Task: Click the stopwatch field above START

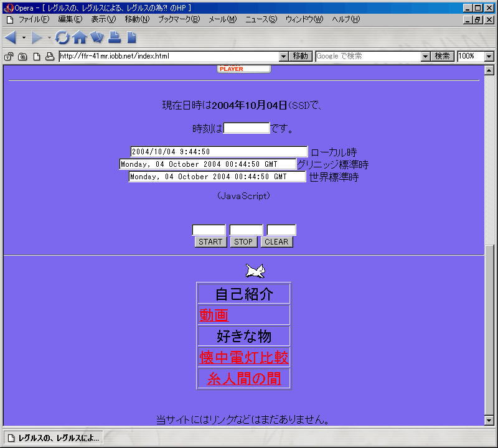Action: coord(209,230)
